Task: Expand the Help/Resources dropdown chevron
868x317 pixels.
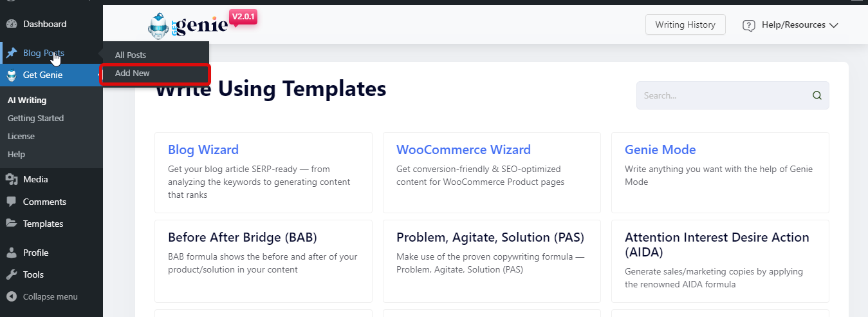Action: [834, 25]
